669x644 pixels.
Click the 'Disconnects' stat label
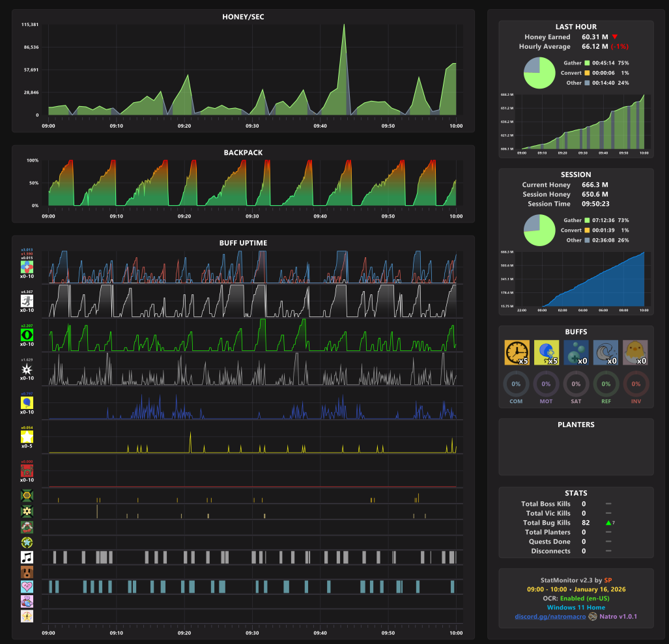coord(551,551)
